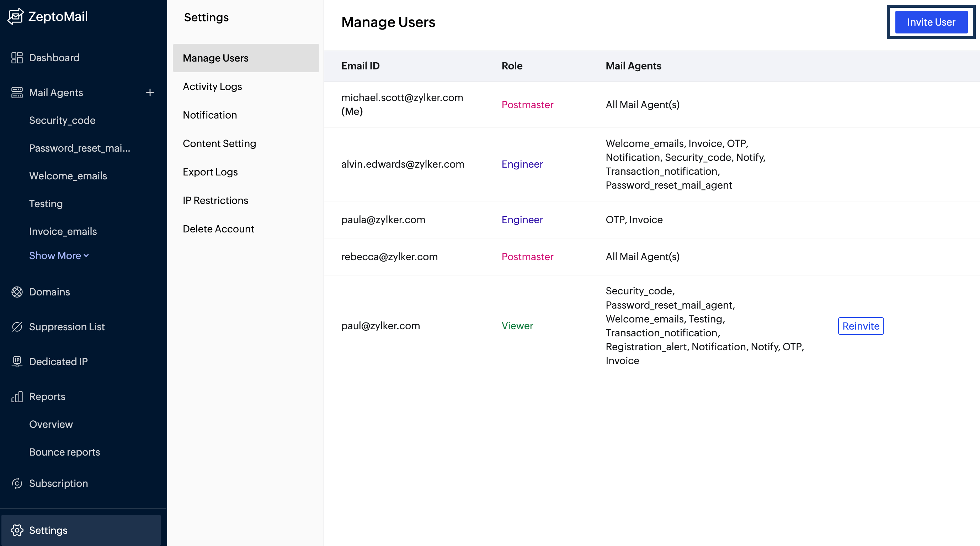The height and width of the screenshot is (546, 980).
Task: Add a new mail agent with plus icon
Action: pyautogui.click(x=150, y=93)
